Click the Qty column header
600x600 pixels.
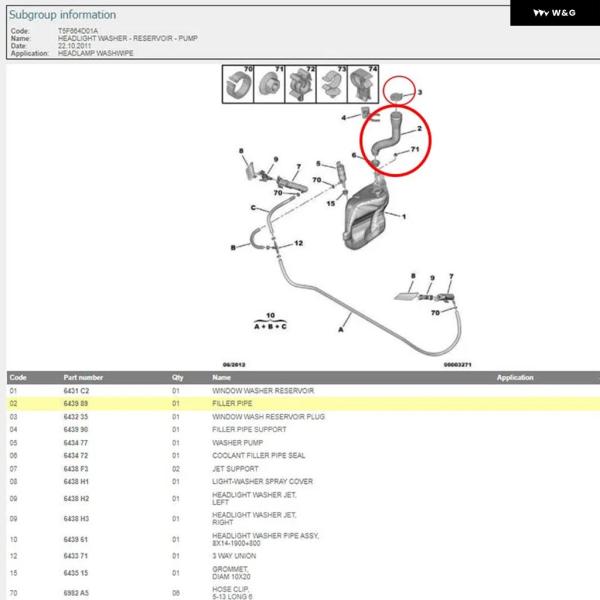(177, 378)
